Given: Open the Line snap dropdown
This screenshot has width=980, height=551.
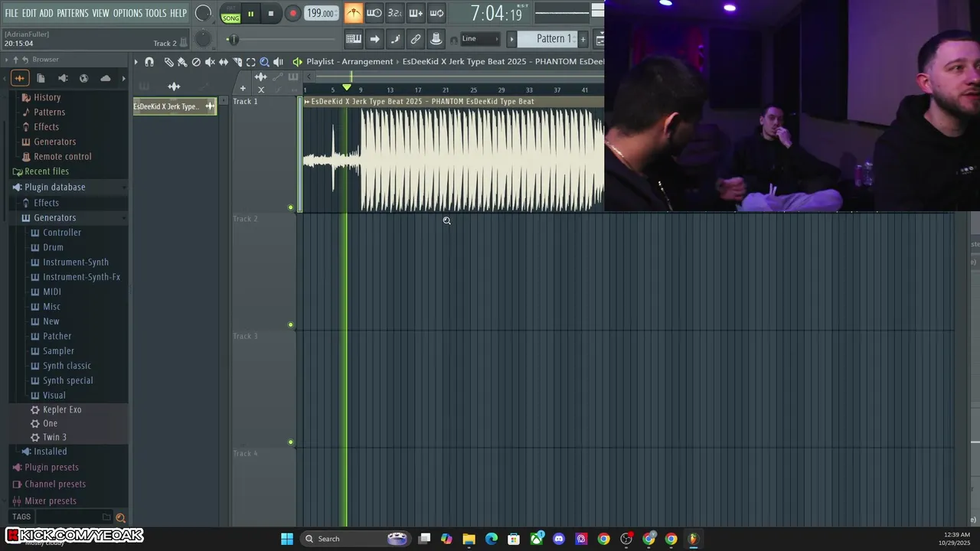Looking at the screenshot, I should (479, 39).
